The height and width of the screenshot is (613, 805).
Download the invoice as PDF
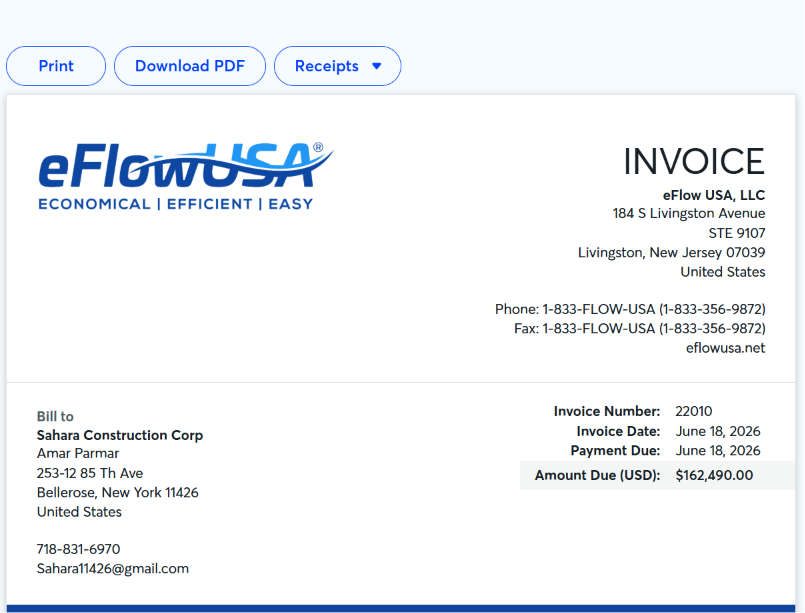190,66
